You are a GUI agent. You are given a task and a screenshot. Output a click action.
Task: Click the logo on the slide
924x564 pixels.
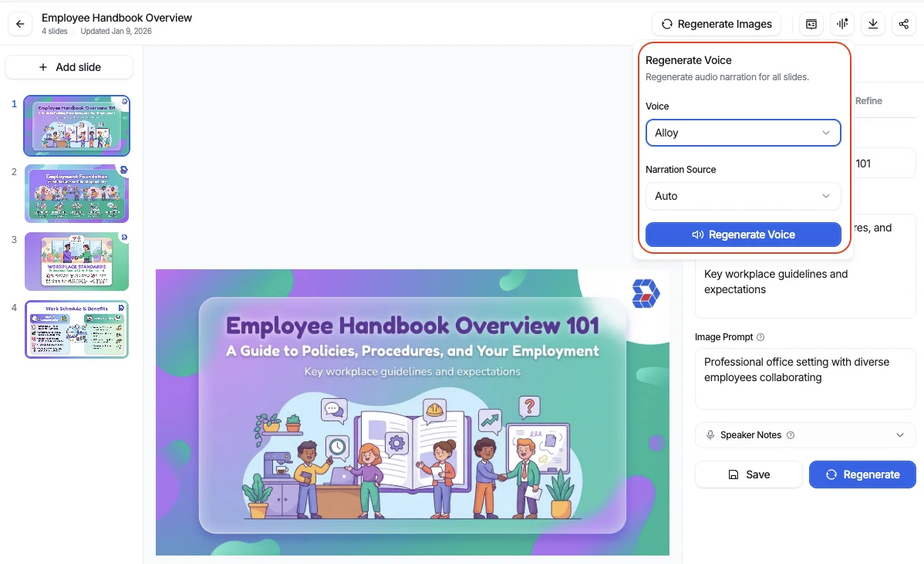[x=646, y=294]
